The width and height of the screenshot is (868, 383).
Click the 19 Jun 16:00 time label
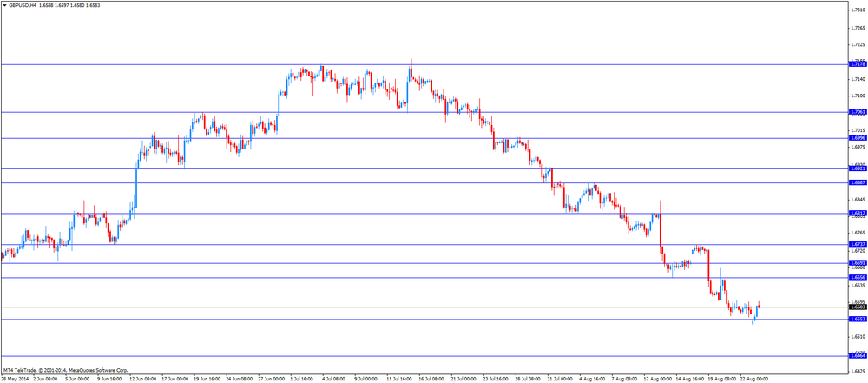pyautogui.click(x=206, y=379)
